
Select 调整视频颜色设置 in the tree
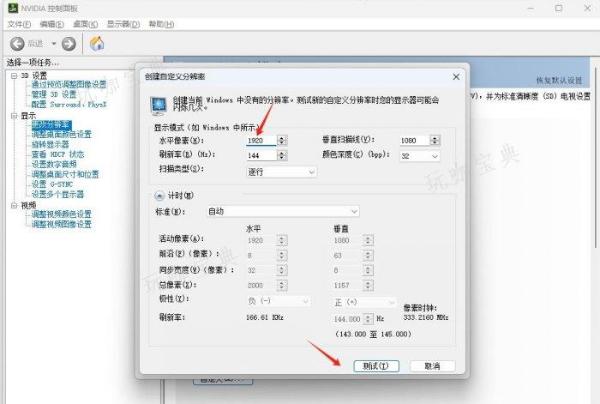tap(62, 214)
